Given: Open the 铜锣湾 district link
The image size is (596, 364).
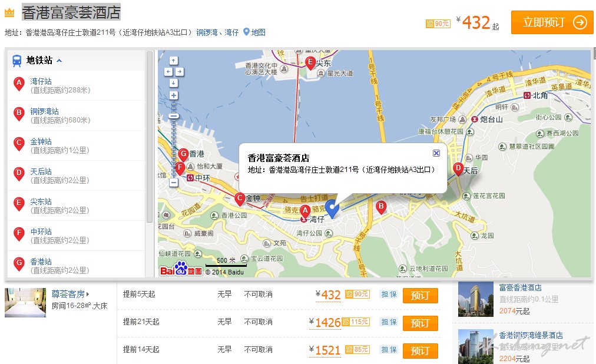Looking at the screenshot, I should [x=207, y=32].
